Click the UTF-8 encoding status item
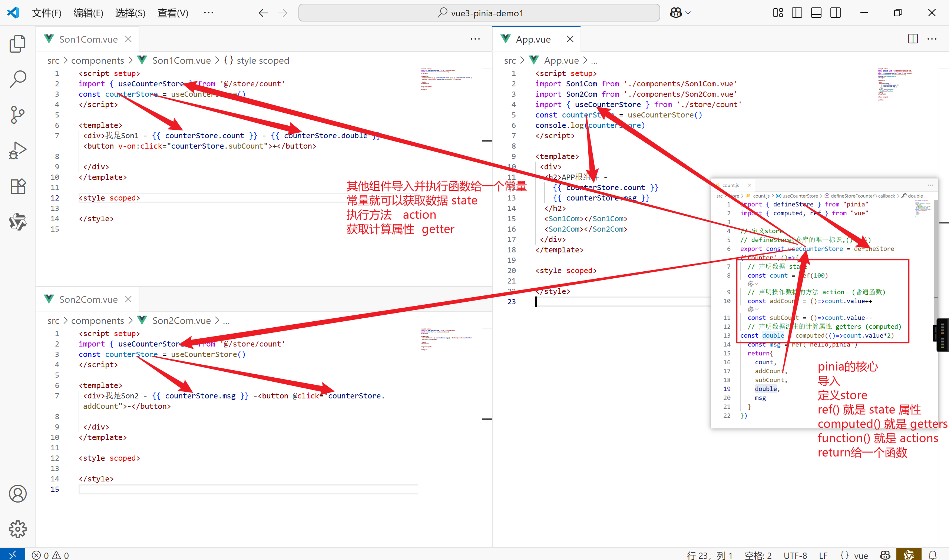The height and width of the screenshot is (560, 949). 795,555
